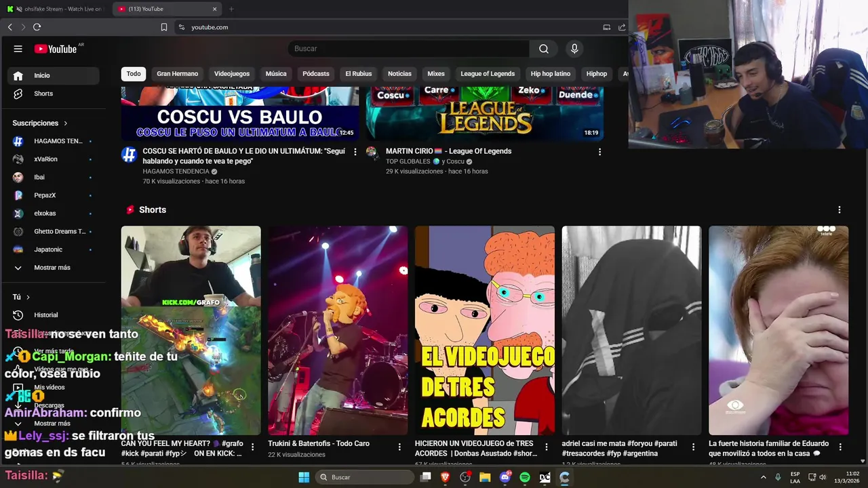Open Brave browser from the taskbar
This screenshot has width=868, height=488.
446,477
